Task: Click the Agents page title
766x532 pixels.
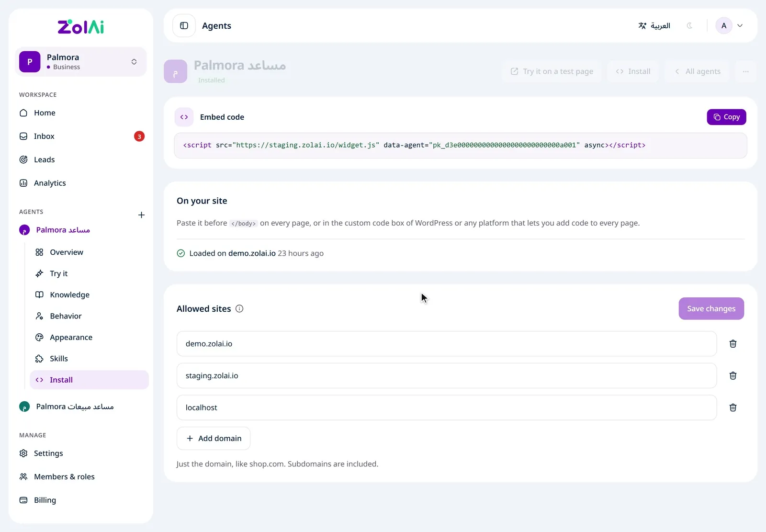Action: click(x=216, y=26)
